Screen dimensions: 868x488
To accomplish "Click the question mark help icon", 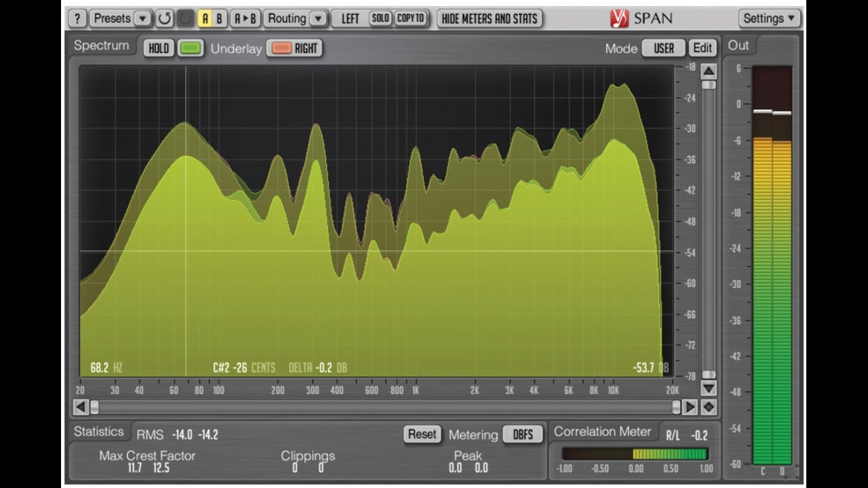I will click(78, 18).
